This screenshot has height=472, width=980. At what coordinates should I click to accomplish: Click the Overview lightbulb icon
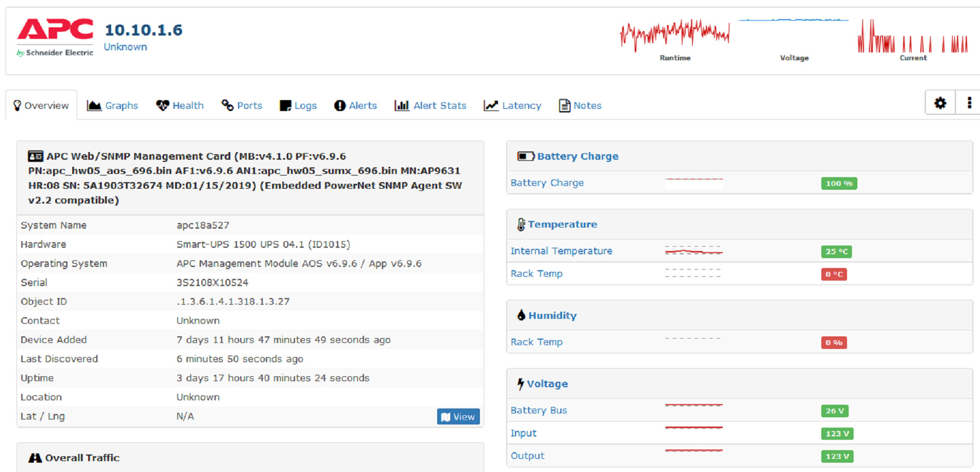(x=17, y=106)
